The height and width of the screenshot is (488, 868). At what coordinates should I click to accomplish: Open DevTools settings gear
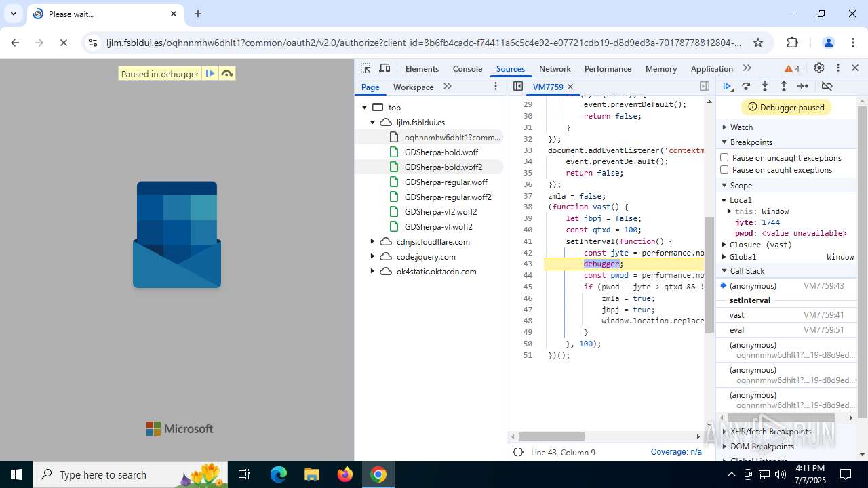(x=819, y=68)
